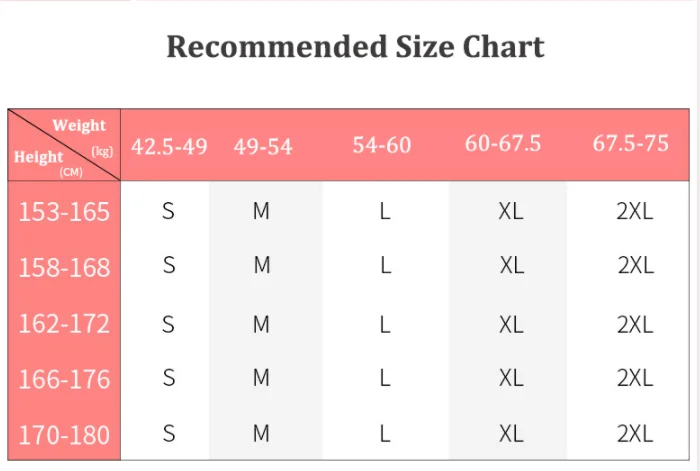Click the 158-168 height row label
Image resolution: width=700 pixels, height=471 pixels.
point(64,268)
